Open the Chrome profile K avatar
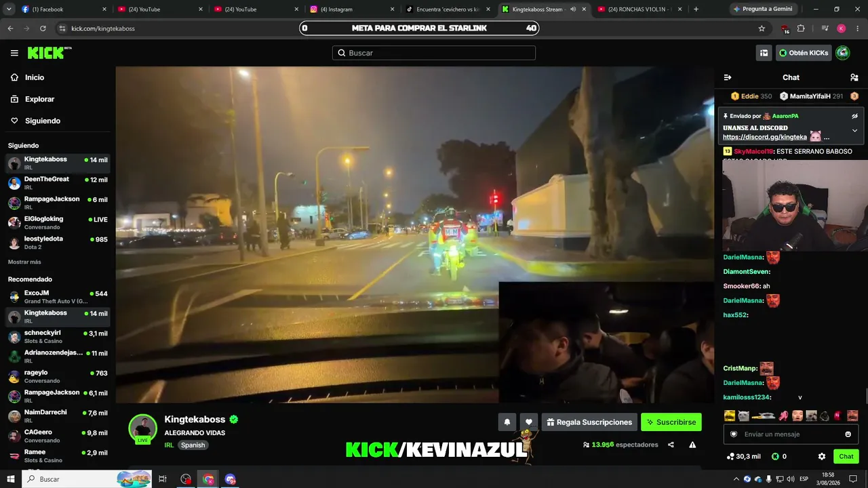This screenshot has height=488, width=868. pos(841,28)
